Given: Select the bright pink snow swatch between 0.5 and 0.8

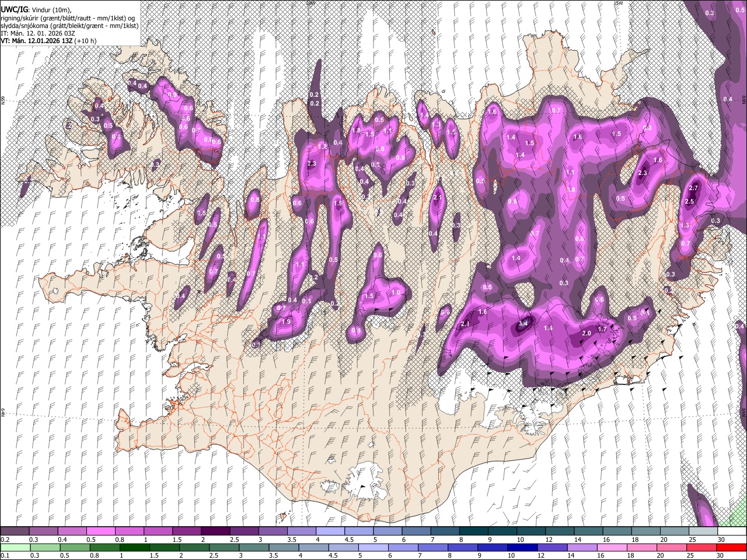Looking at the screenshot, I should (x=100, y=531).
